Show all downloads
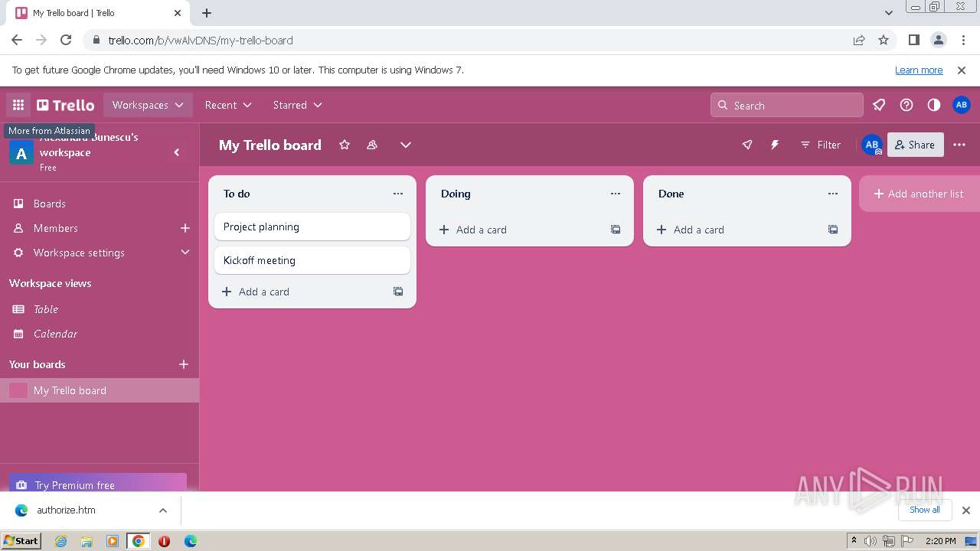The width and height of the screenshot is (980, 551). 925,510
